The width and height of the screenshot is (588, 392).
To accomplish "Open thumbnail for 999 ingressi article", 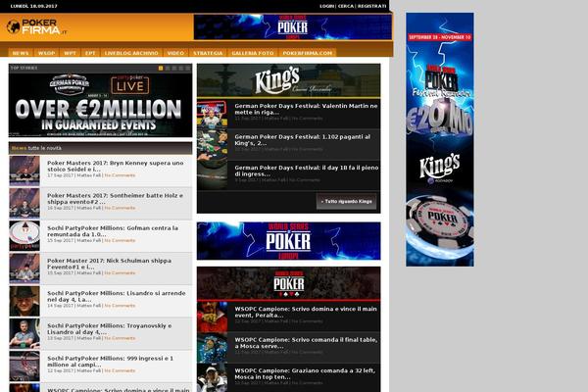I will pyautogui.click(x=24, y=367).
